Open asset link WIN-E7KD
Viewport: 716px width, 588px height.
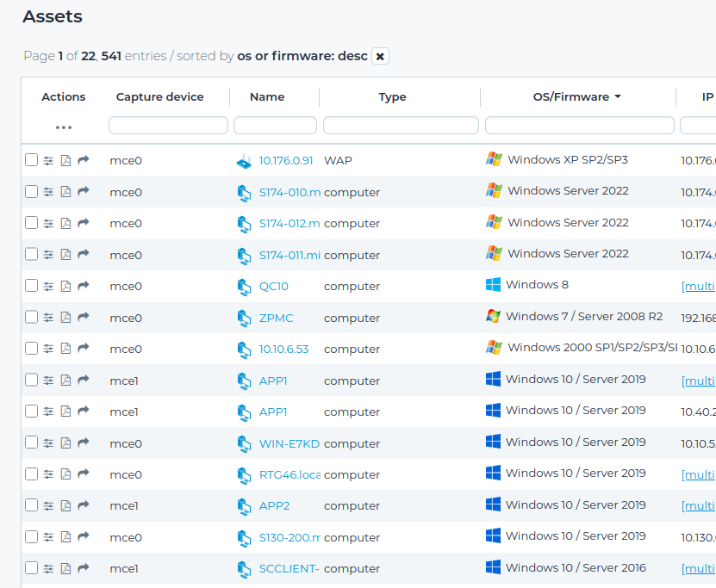[x=290, y=443]
